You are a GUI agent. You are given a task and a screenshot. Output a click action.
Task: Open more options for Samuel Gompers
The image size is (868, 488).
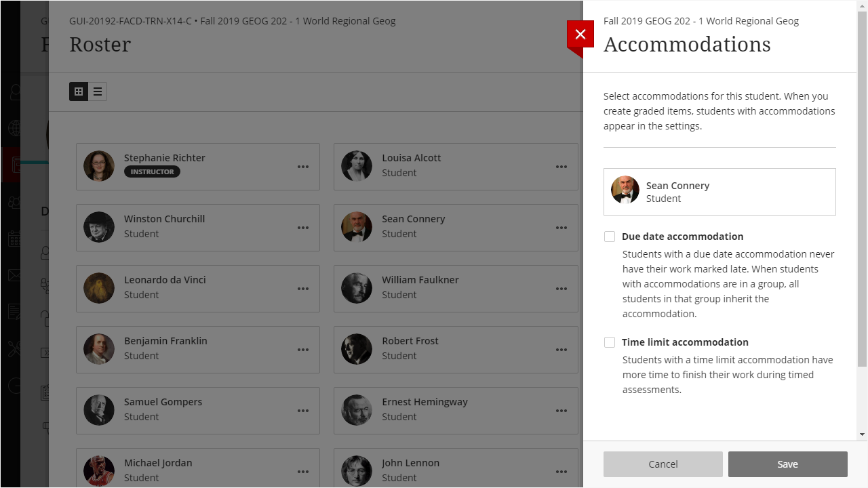coord(303,411)
